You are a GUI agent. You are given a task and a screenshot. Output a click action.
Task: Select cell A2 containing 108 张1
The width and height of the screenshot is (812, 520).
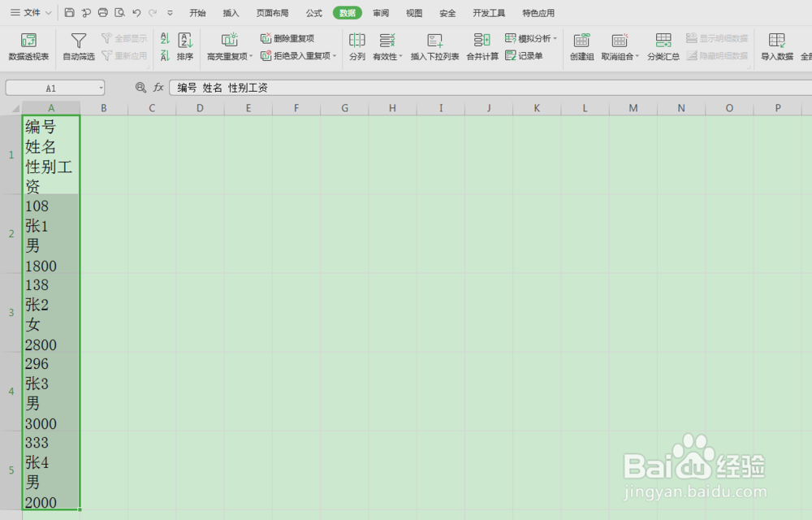click(x=51, y=234)
